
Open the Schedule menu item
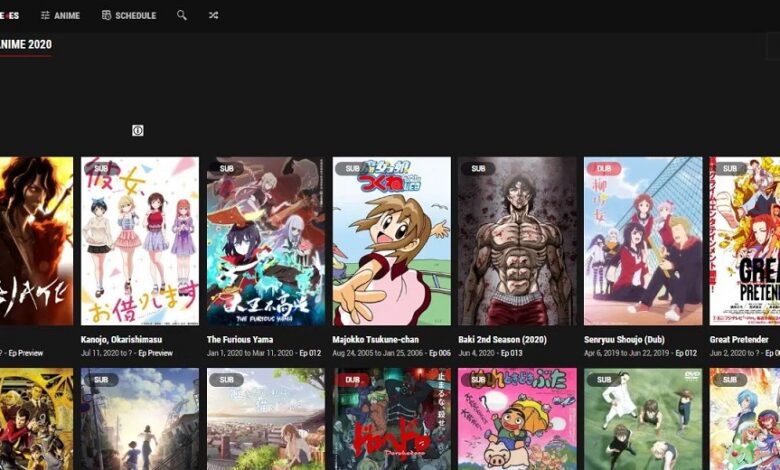click(129, 15)
